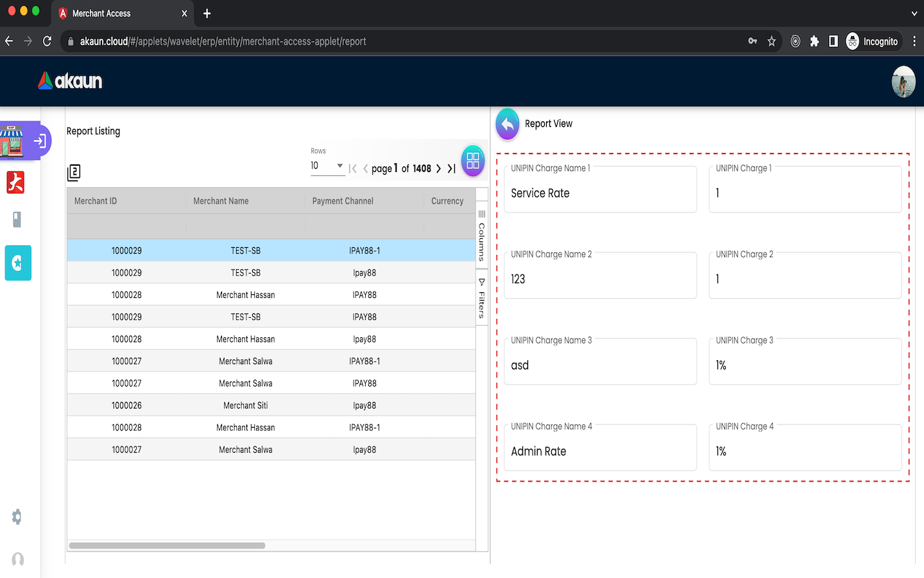Click the user profile avatar in header

point(903,82)
